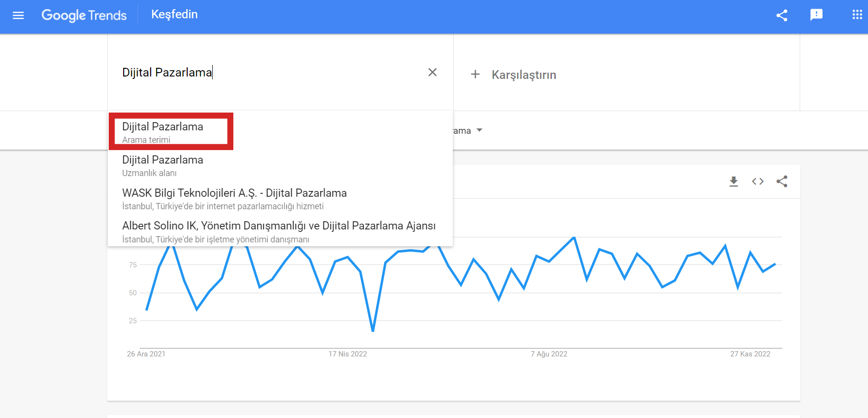Click the 75 value axis label
This screenshot has width=868, height=418.
click(133, 265)
